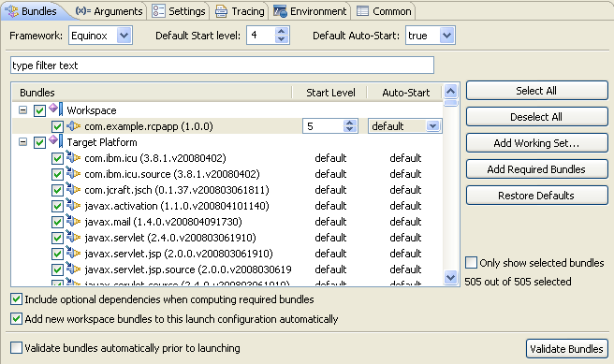Uncheck the com.example.rcpapp bundle checkbox

click(x=57, y=126)
